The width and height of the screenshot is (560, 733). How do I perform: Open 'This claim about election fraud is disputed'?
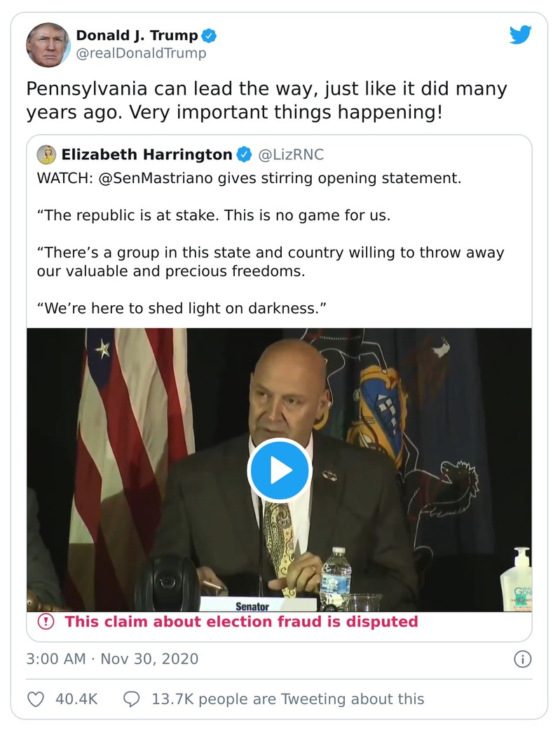pos(241,621)
